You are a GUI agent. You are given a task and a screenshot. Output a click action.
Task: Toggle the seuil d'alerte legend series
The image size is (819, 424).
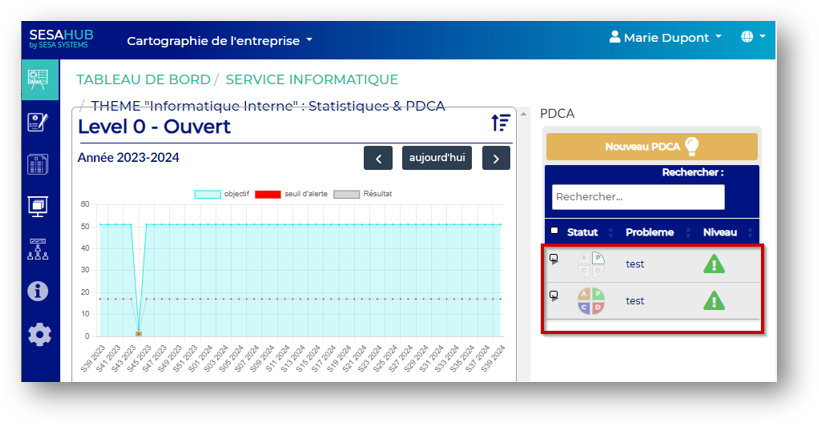click(290, 193)
